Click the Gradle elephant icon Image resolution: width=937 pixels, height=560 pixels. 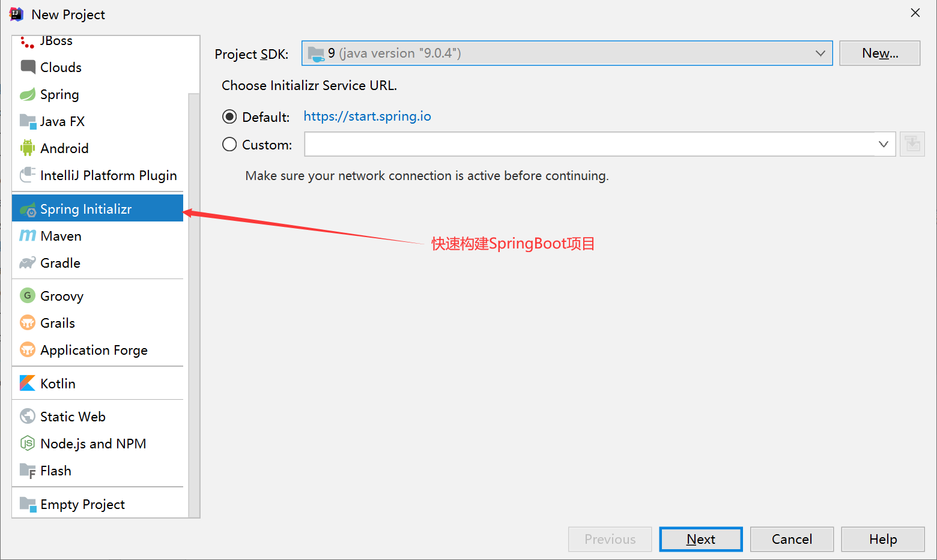coord(28,262)
